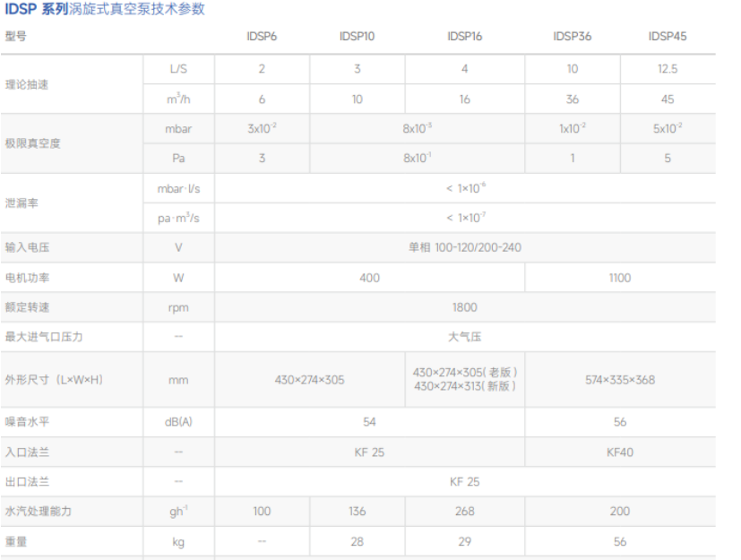
Task: Click the 理论抽速 row label
Action: point(26,84)
